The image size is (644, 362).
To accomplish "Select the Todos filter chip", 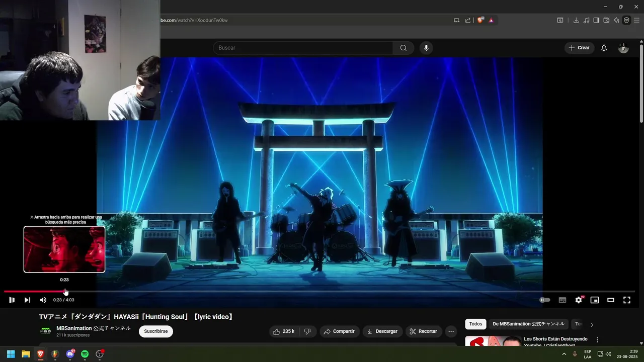I will tap(475, 324).
